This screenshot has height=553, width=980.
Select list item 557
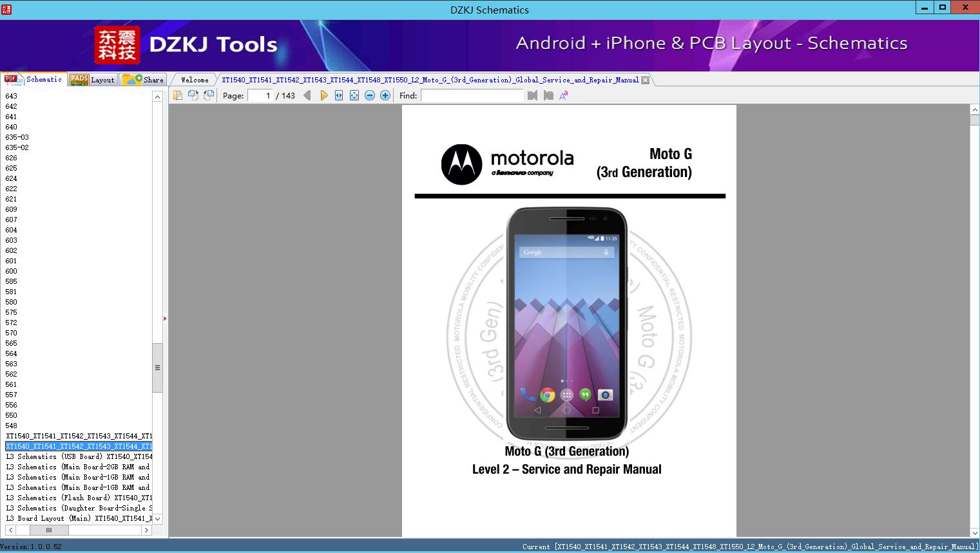12,395
